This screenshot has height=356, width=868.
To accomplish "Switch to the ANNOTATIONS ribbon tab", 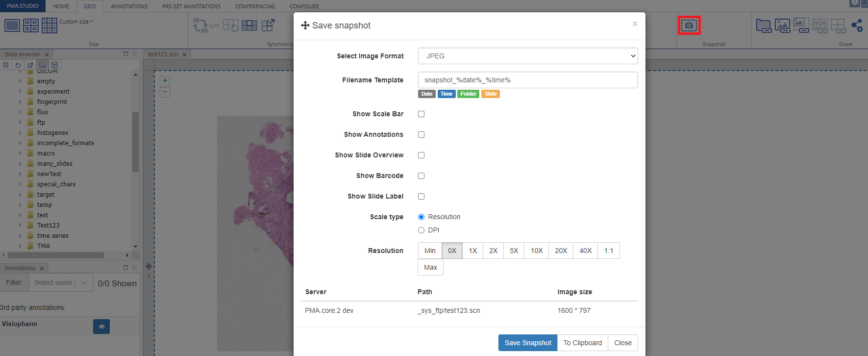I will [129, 6].
